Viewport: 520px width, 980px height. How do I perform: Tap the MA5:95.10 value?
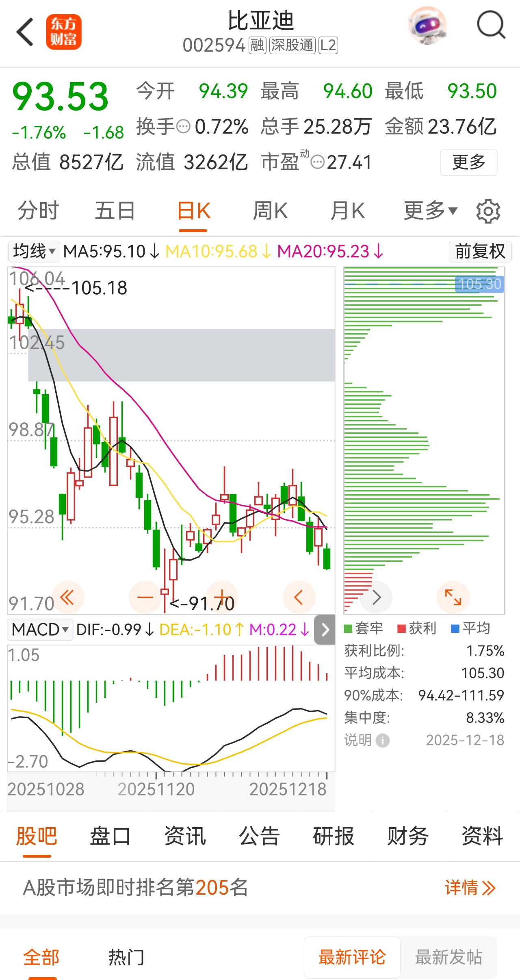[x=112, y=251]
